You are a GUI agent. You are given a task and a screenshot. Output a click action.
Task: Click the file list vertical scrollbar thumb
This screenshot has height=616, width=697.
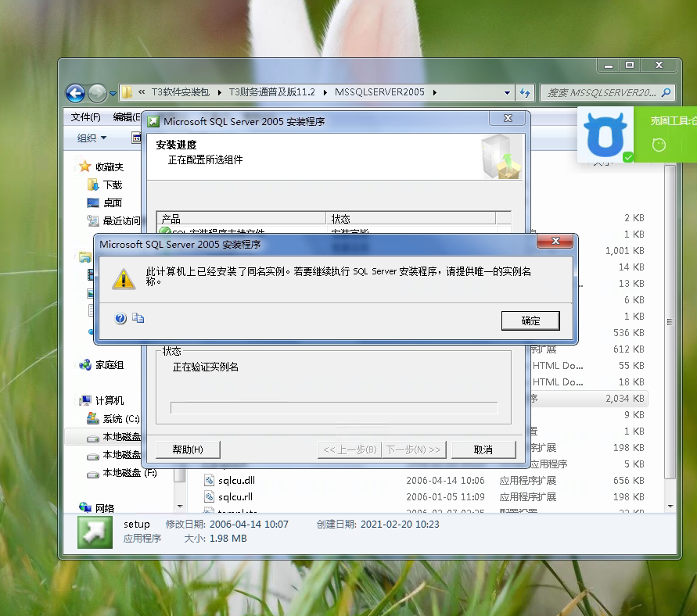click(670, 321)
